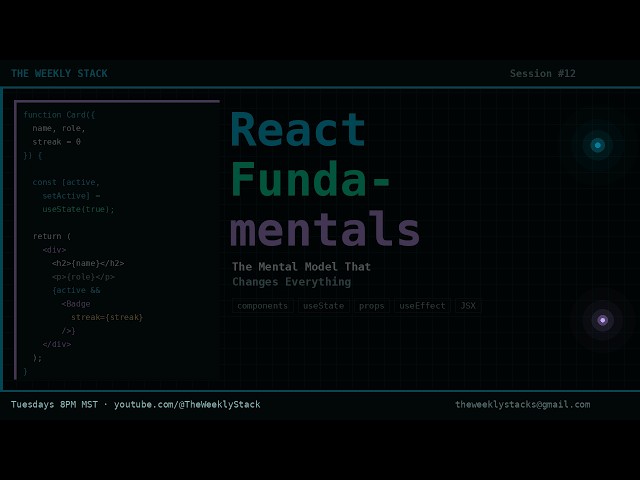640x480 pixels.
Task: Select the "useEffect" tag
Action: pos(422,306)
